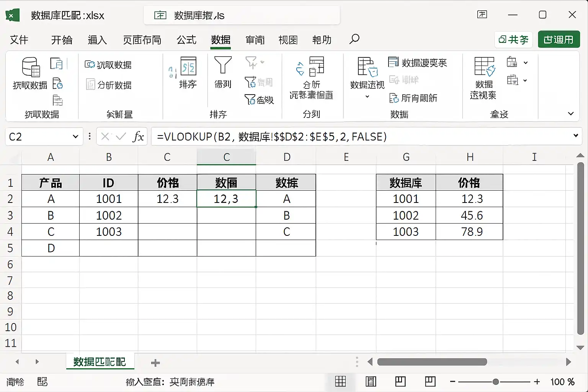Select the 数据匹配 sheet tab
588x392 pixels.
tap(100, 362)
